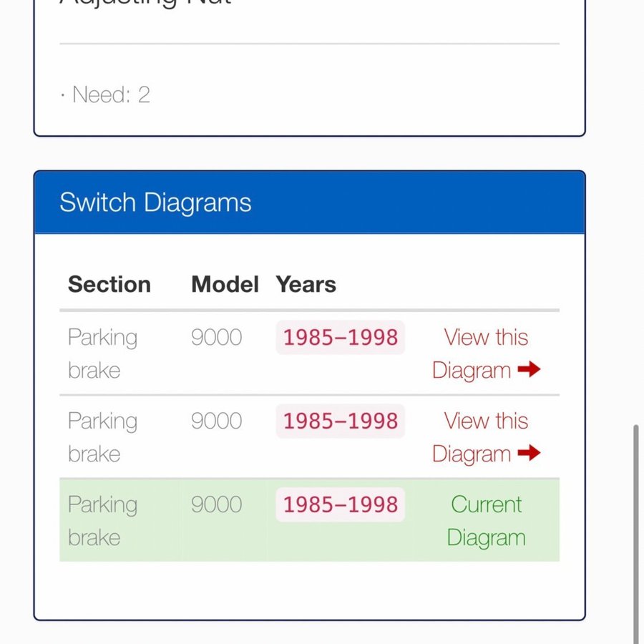Viewport: 644px width, 644px height.
Task: Click the blue "Switch Diagrams" panel header
Action: click(x=309, y=203)
